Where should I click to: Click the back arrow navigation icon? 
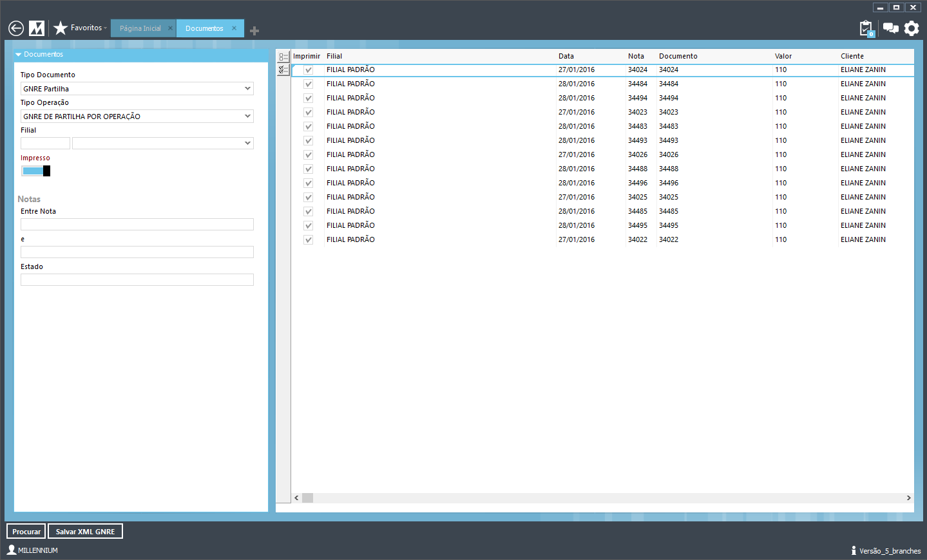16,28
